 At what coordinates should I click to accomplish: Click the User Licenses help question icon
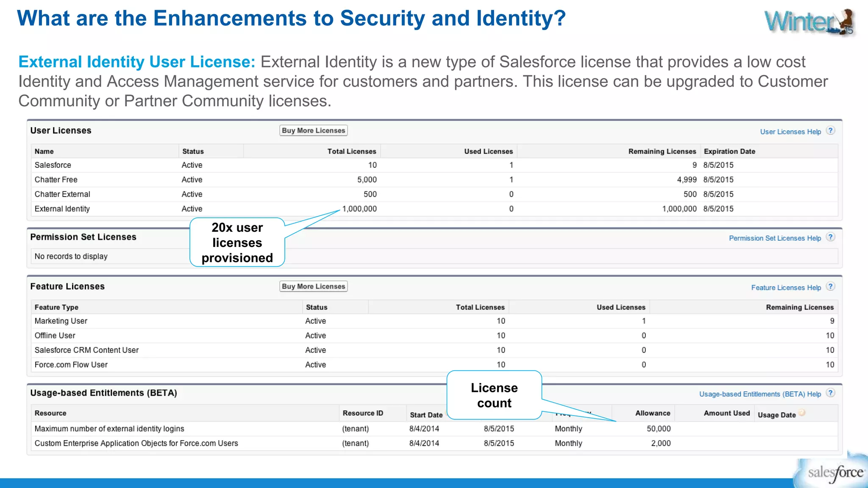pos(831,131)
